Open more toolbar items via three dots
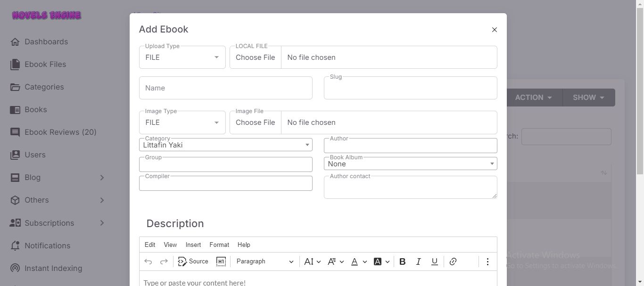Viewport: 644px width, 286px height. [487, 261]
